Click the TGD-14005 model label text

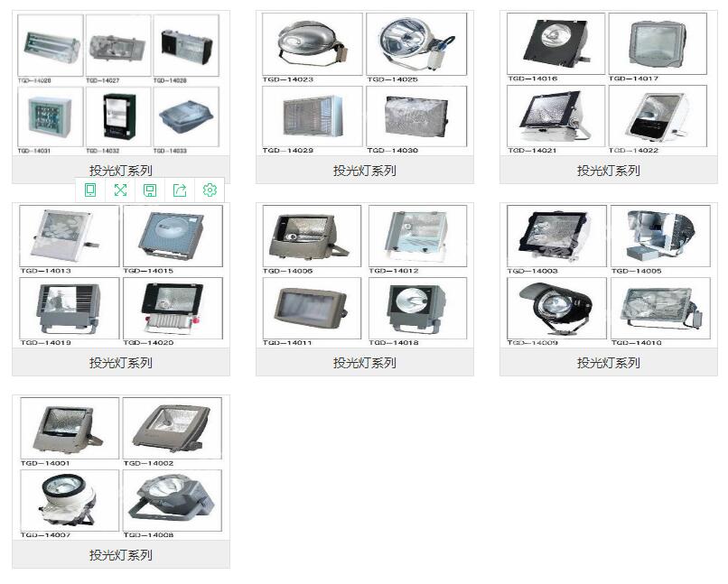(637, 271)
